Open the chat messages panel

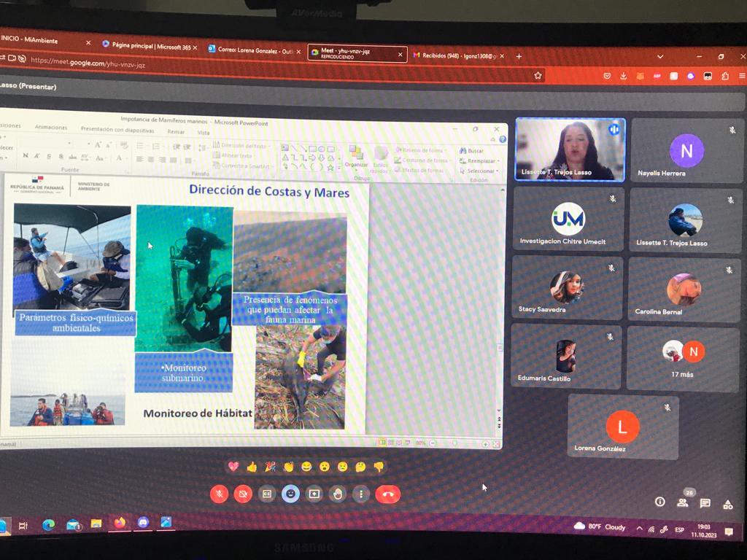(705, 502)
